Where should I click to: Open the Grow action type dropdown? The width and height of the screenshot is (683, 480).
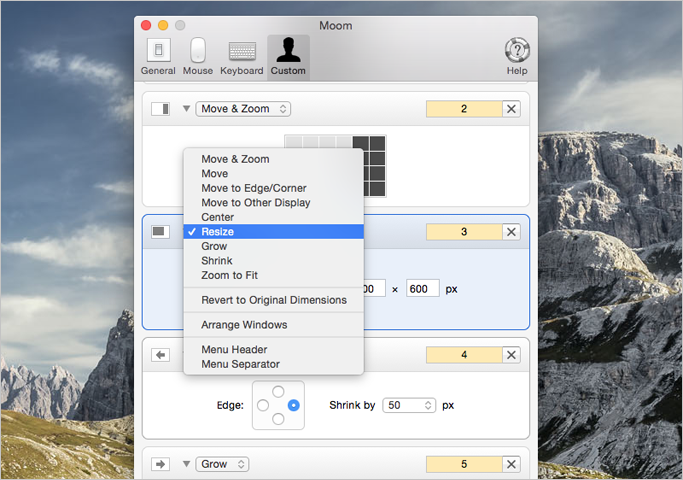pos(222,464)
